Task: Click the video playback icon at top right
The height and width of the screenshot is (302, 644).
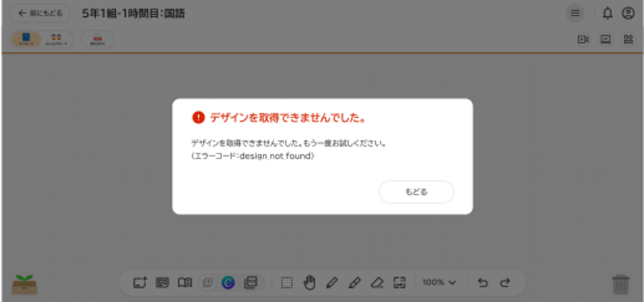Action: click(583, 40)
